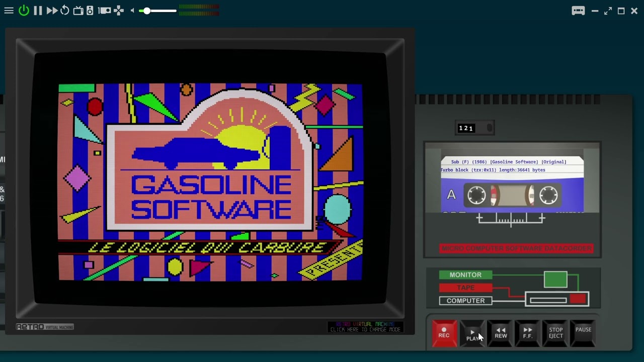Viewport: 644px width, 362px height.
Task: Select the COMPUTER label on datacorder
Action: pyautogui.click(x=465, y=301)
